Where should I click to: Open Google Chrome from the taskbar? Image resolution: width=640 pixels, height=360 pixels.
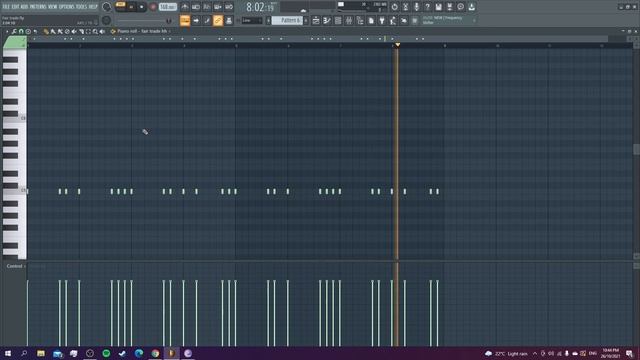pyautogui.click(x=155, y=353)
